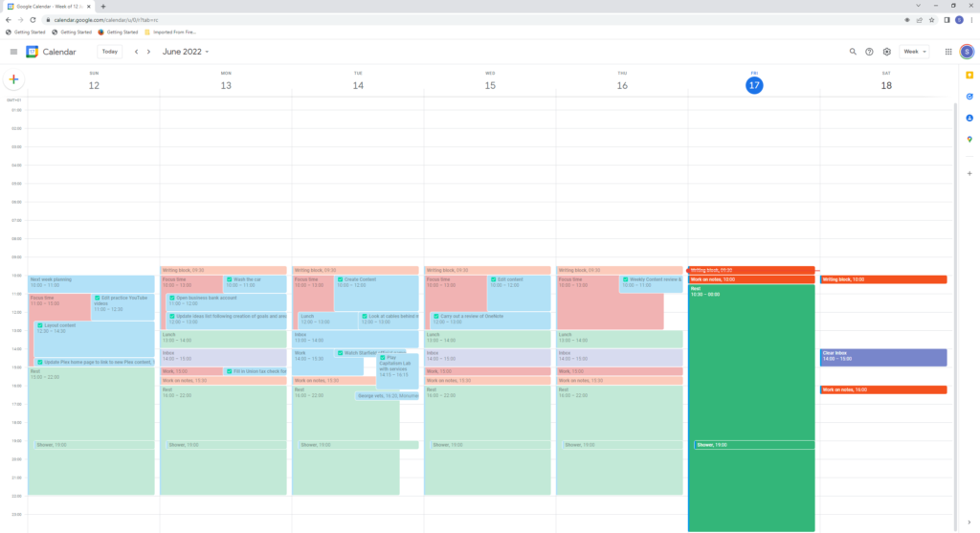Open Work on notes 16:00 Saturday event
980x533 pixels.
click(883, 389)
